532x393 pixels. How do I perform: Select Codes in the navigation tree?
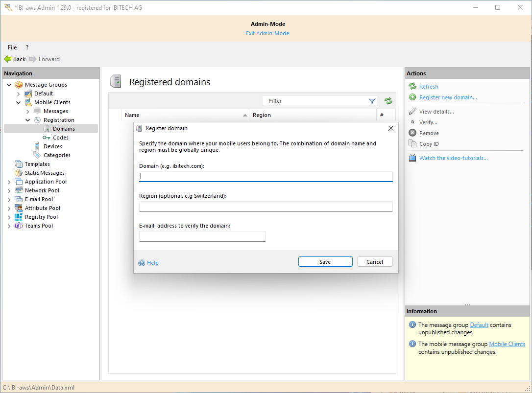tap(60, 138)
